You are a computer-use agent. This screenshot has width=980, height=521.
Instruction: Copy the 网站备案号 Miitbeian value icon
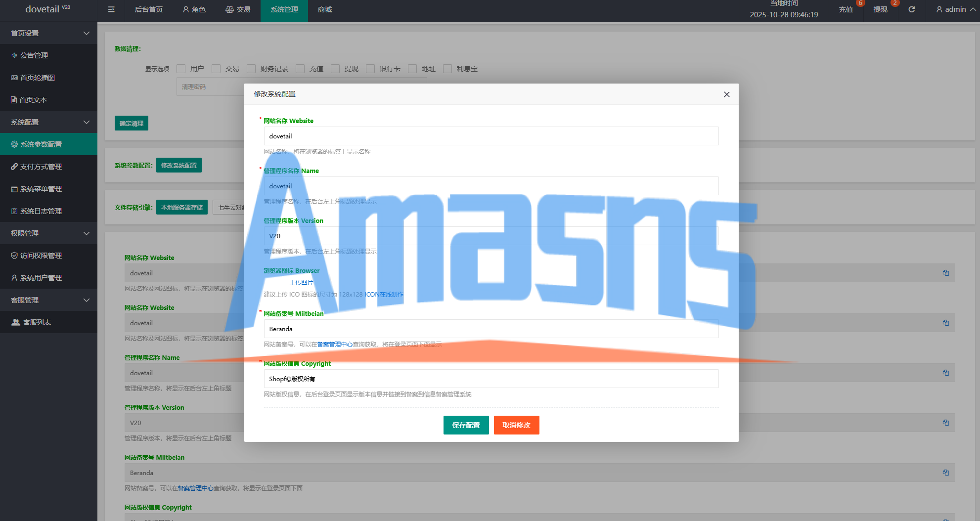946,473
